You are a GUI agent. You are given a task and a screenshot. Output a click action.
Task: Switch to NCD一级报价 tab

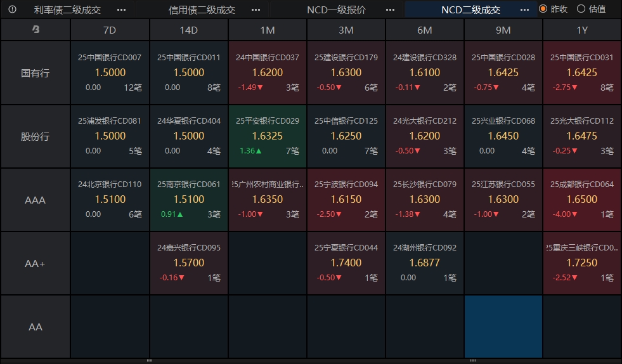click(337, 10)
